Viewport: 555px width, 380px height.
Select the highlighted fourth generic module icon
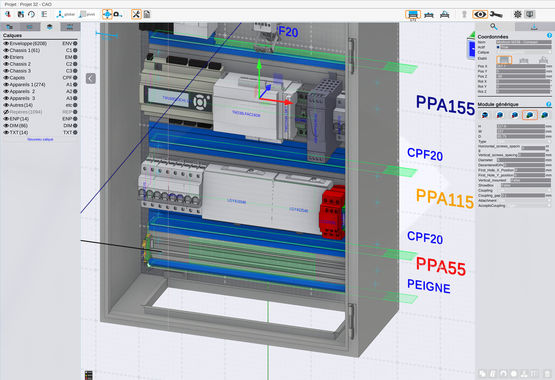tap(530, 115)
